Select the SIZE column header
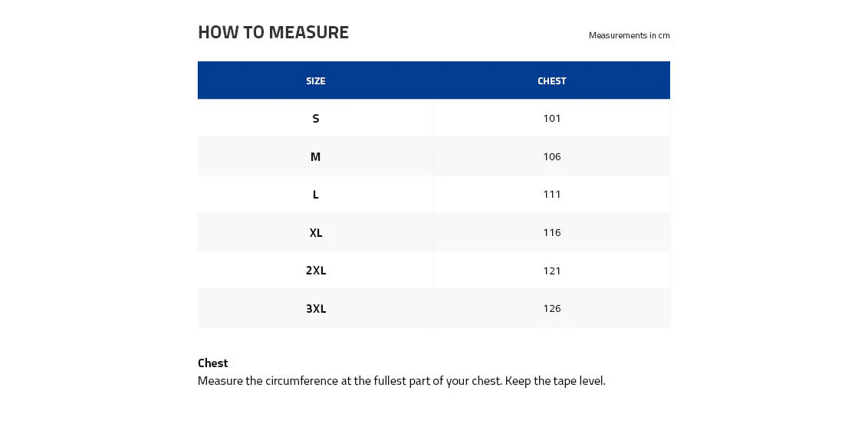 [x=316, y=80]
